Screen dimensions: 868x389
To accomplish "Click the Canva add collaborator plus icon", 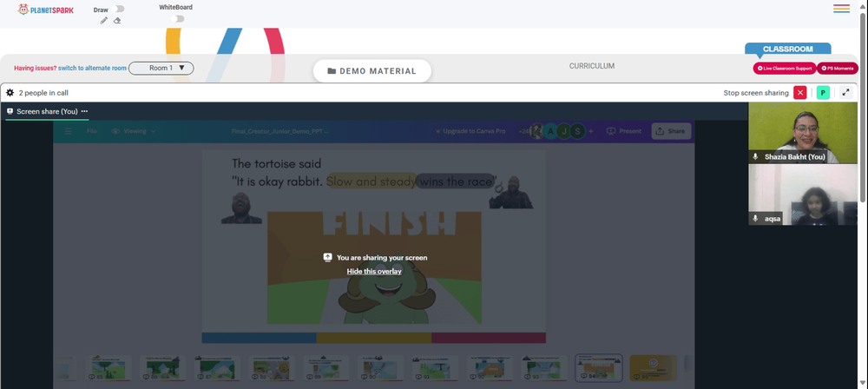I will 590,131.
